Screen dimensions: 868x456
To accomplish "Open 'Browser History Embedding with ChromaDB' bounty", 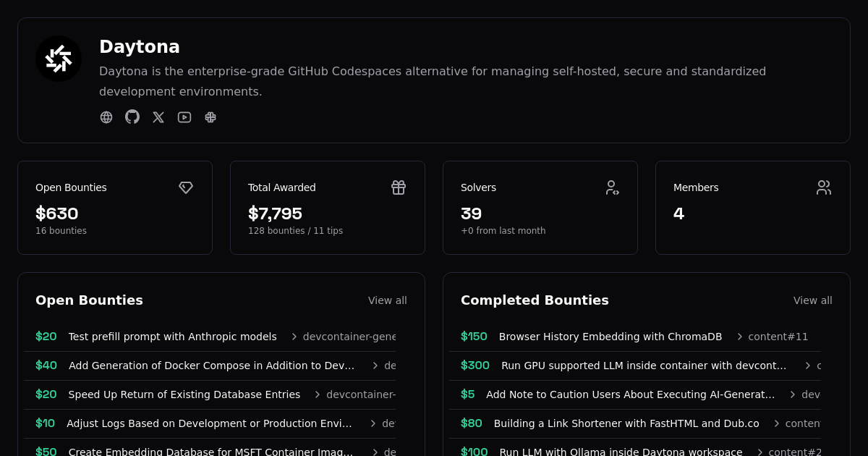I will pyautogui.click(x=610, y=337).
